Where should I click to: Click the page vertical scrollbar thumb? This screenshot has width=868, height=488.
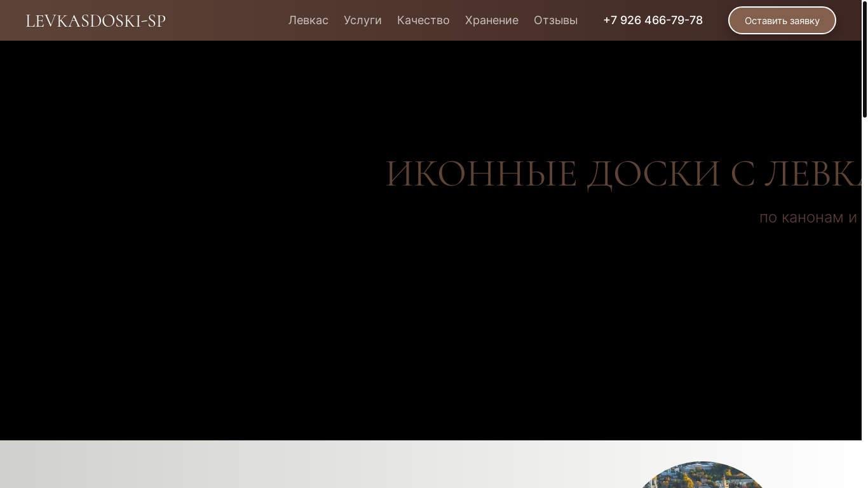pos(865,59)
